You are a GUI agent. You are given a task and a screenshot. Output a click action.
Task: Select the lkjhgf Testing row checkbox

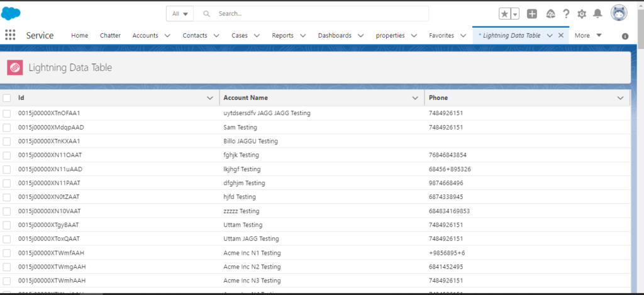tap(6, 169)
